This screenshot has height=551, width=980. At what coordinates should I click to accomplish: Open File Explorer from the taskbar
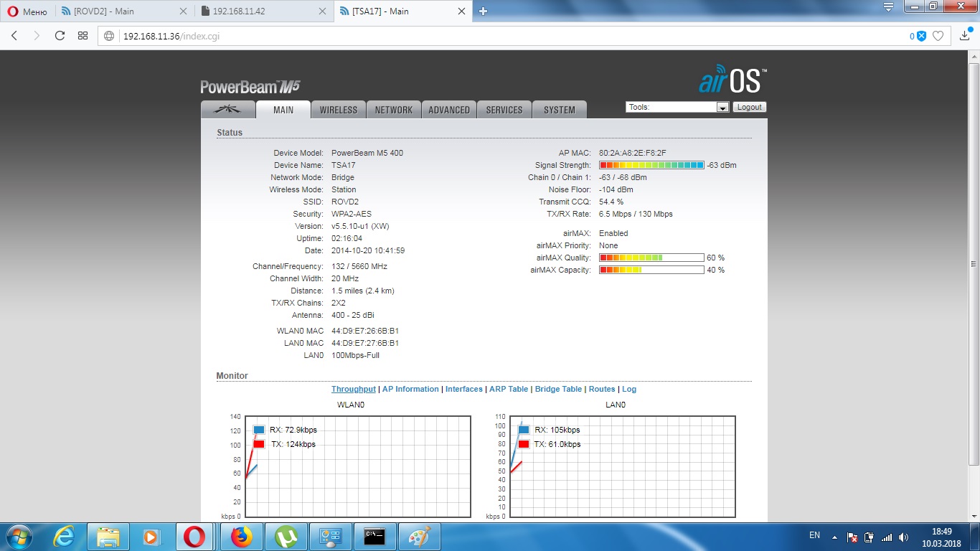point(108,537)
